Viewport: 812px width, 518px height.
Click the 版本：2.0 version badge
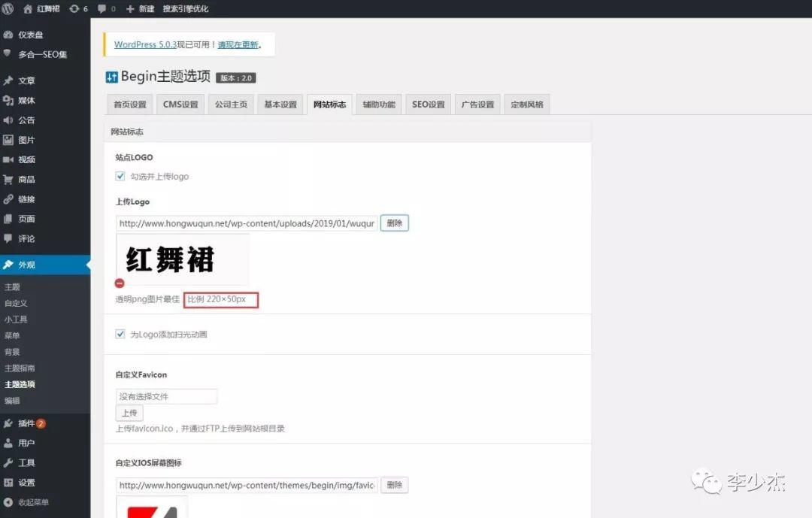pos(235,77)
